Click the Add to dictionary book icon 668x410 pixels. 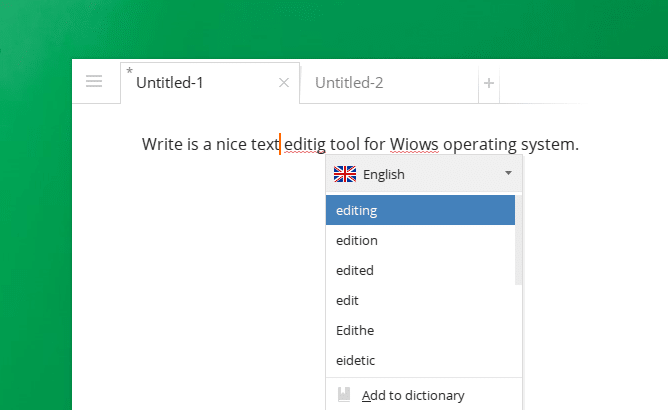(344, 395)
